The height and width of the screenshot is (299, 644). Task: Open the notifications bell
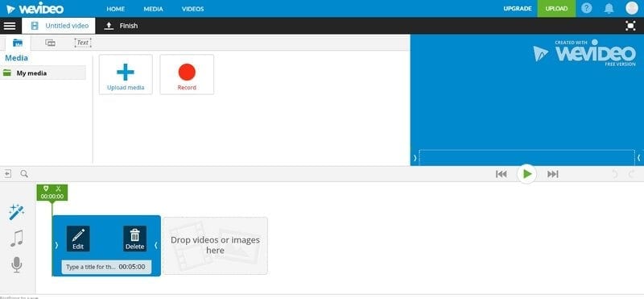(609, 8)
